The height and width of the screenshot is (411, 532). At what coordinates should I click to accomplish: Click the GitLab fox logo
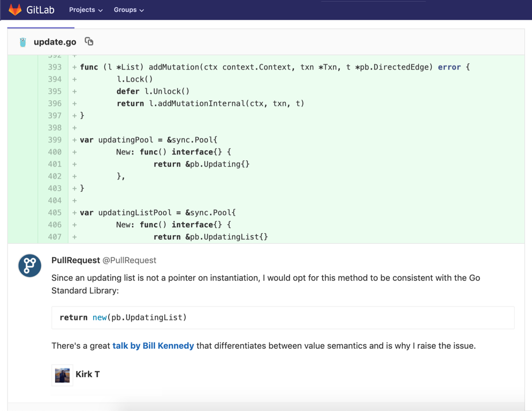[14, 9]
